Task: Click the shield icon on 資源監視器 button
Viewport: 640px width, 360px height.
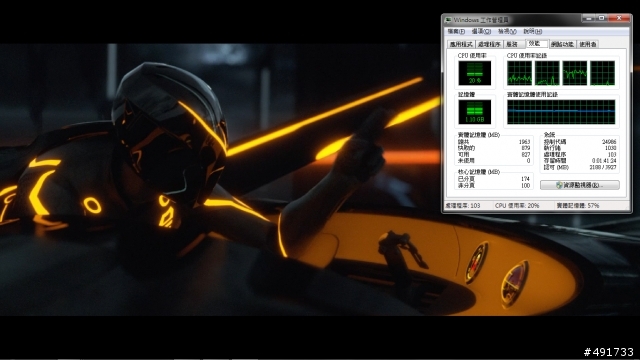Action: pyautogui.click(x=559, y=185)
